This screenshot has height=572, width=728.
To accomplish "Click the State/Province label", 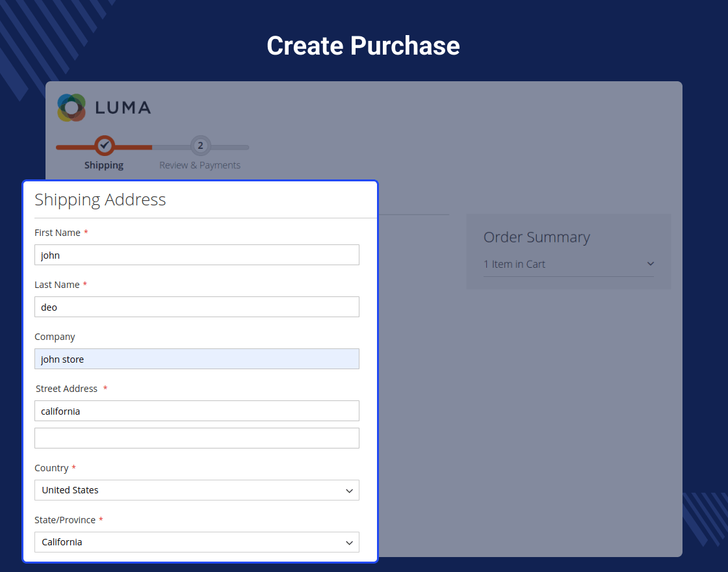I will [x=65, y=520].
